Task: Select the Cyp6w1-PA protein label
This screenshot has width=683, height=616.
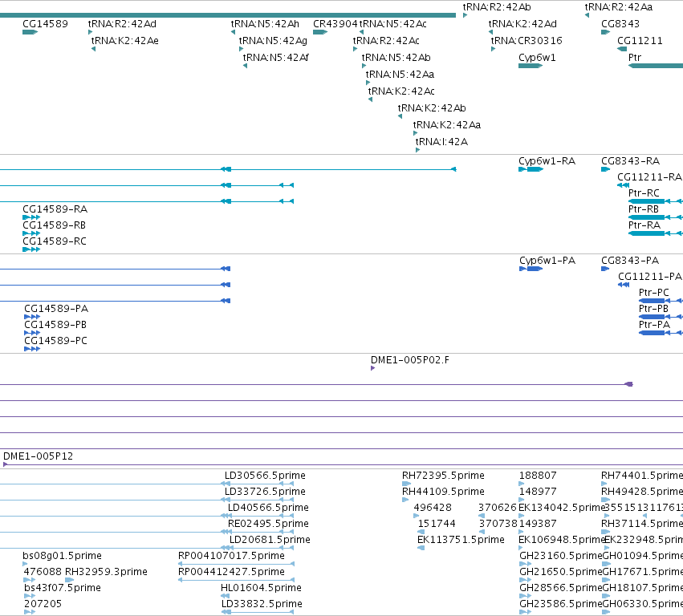Action: point(547,261)
